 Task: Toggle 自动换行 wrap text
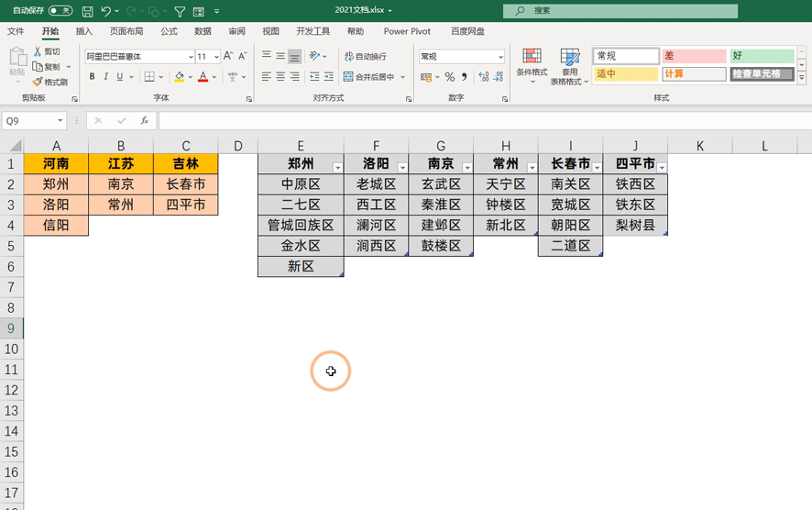tap(366, 56)
